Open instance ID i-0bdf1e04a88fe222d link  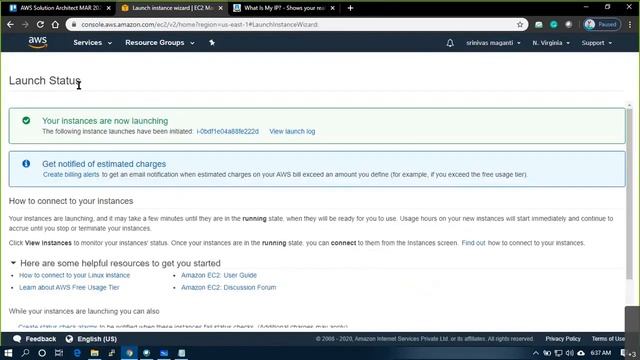[x=227, y=131]
